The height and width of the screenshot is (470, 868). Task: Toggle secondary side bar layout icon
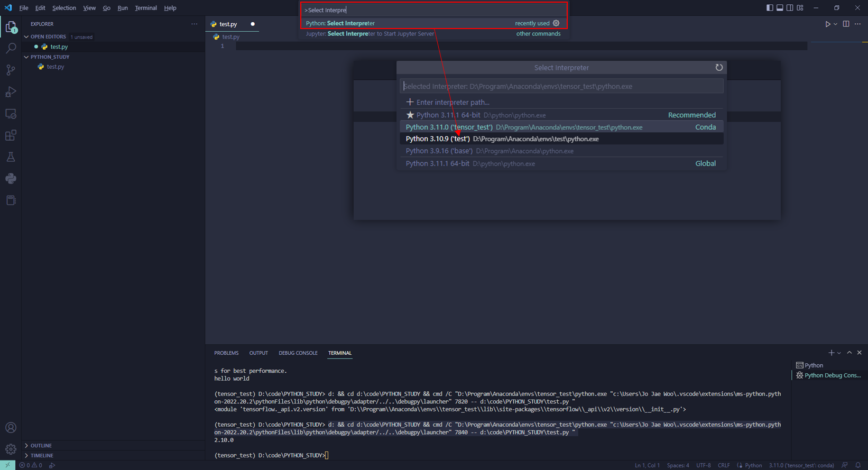[x=790, y=8]
